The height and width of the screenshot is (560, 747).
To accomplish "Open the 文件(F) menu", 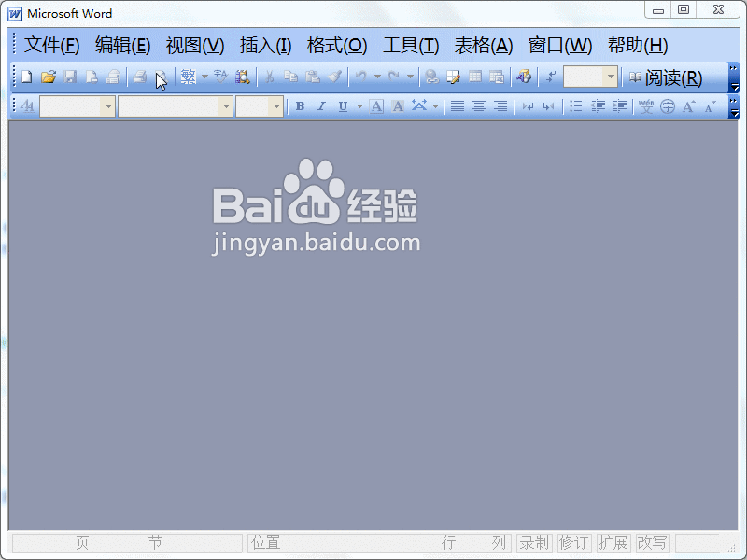I will click(x=52, y=45).
